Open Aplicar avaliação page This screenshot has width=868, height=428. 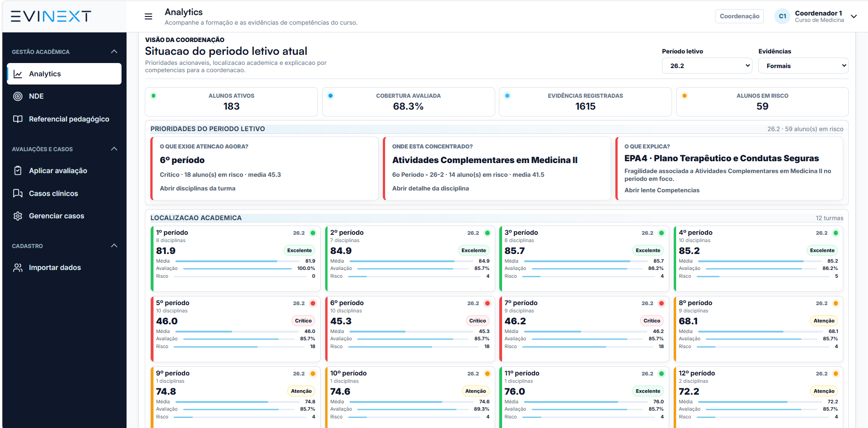[64, 171]
